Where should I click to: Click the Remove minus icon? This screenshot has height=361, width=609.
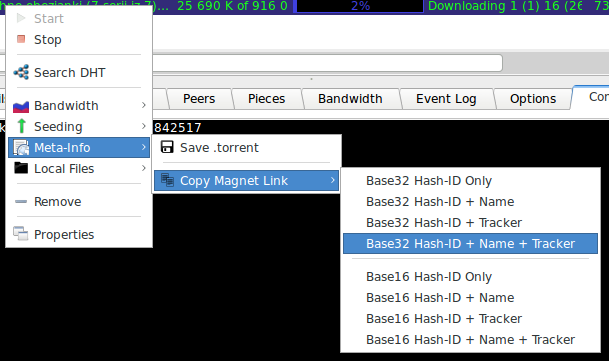[x=21, y=201]
